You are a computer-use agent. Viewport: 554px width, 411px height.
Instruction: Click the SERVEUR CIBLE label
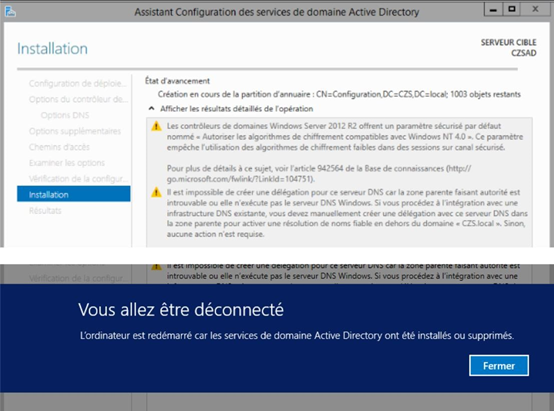508,42
